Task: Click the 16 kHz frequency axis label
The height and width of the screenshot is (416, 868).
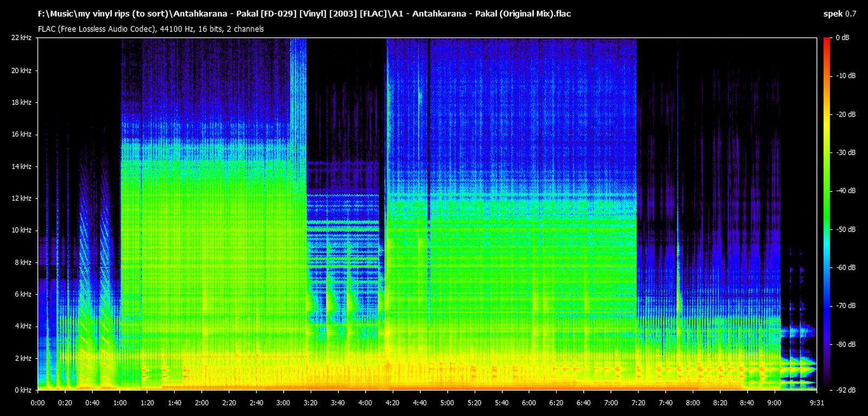Action: [x=21, y=135]
